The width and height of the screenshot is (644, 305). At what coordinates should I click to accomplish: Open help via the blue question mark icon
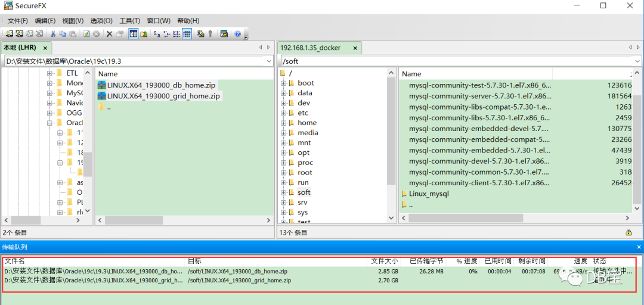click(237, 34)
